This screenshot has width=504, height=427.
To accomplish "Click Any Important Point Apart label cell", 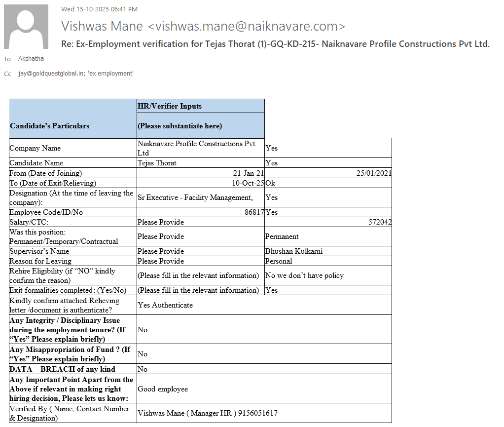I will pos(73,388).
